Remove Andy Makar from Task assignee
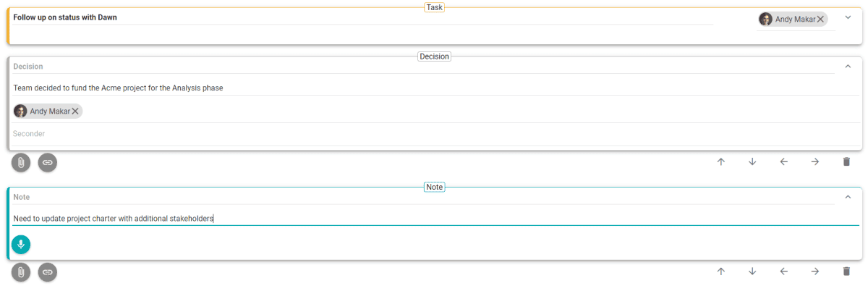Screen dimensions: 868x286 pos(820,20)
